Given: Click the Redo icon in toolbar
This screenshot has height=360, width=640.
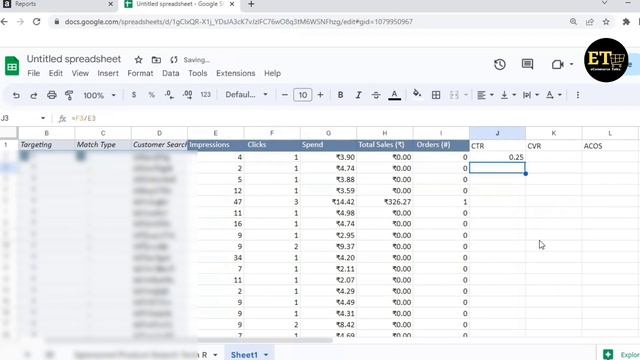Looking at the screenshot, I should [x=33, y=95].
